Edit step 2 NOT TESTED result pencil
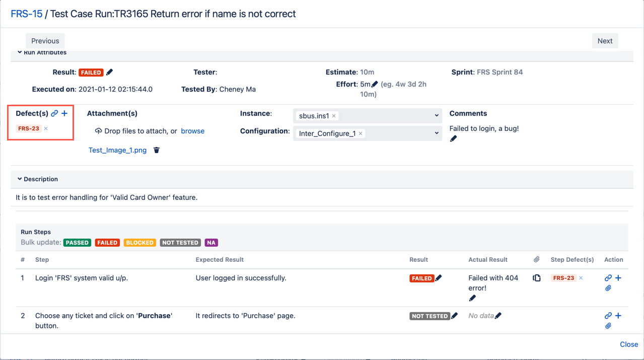 tap(454, 316)
